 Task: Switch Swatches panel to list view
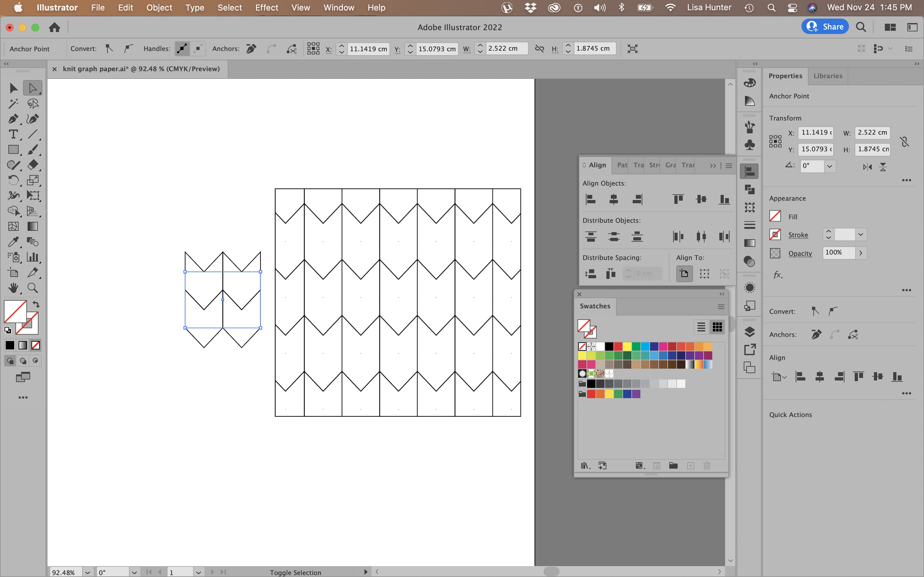point(701,327)
